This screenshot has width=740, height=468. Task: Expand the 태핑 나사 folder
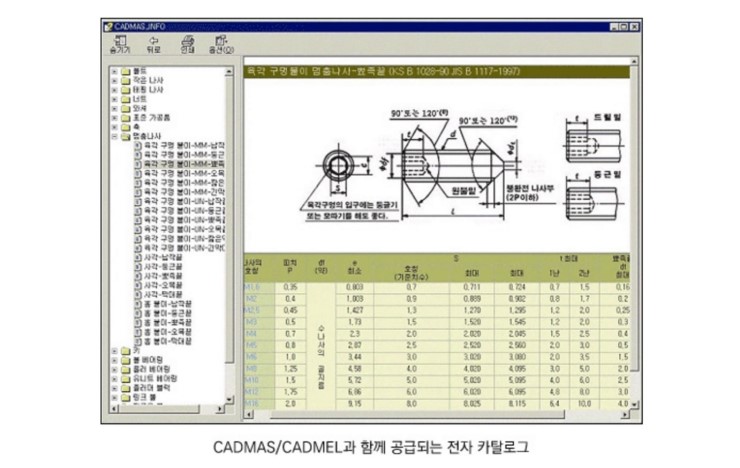tap(114, 90)
